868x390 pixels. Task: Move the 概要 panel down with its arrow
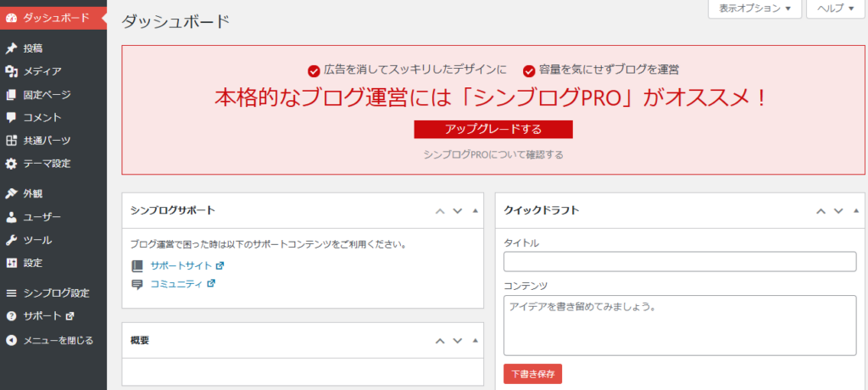click(x=457, y=341)
